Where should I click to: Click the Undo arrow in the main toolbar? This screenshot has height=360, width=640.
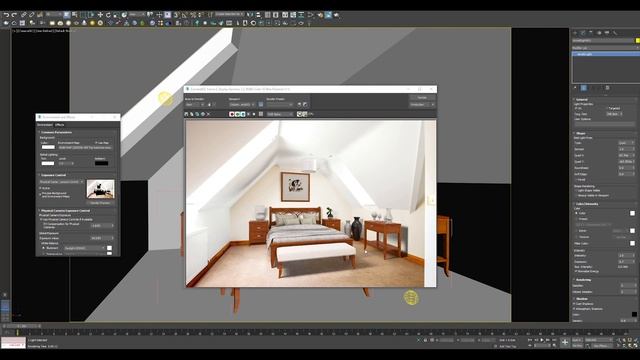(x=7, y=15)
